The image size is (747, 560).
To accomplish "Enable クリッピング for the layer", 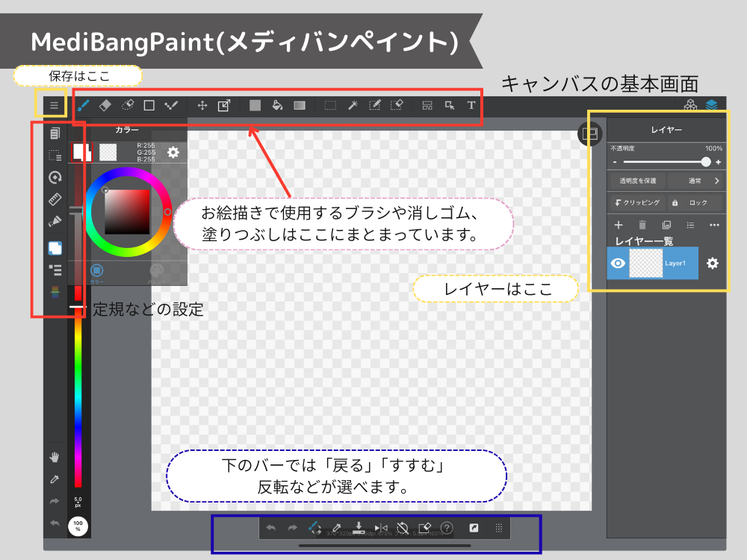I will (637, 202).
